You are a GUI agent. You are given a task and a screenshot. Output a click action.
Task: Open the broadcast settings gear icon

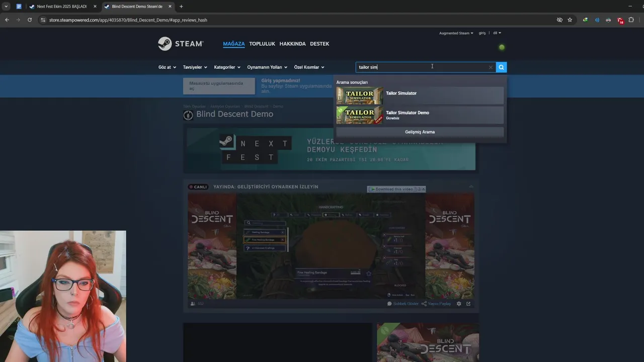point(459,304)
